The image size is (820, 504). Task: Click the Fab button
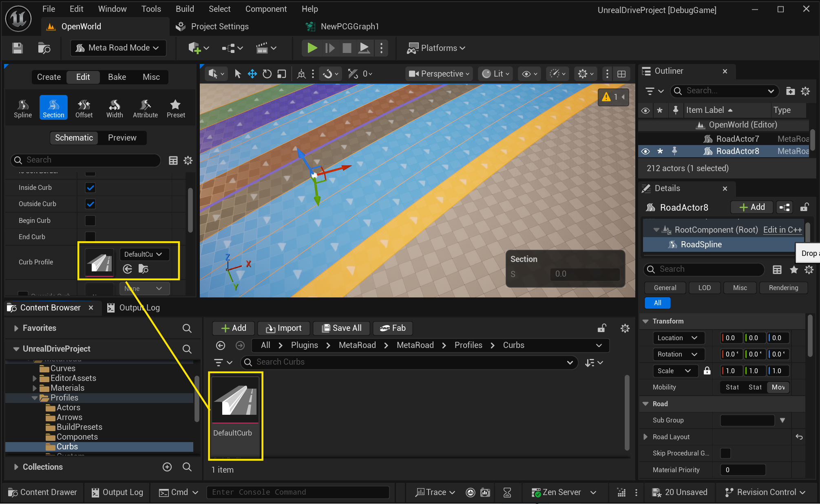393,328
